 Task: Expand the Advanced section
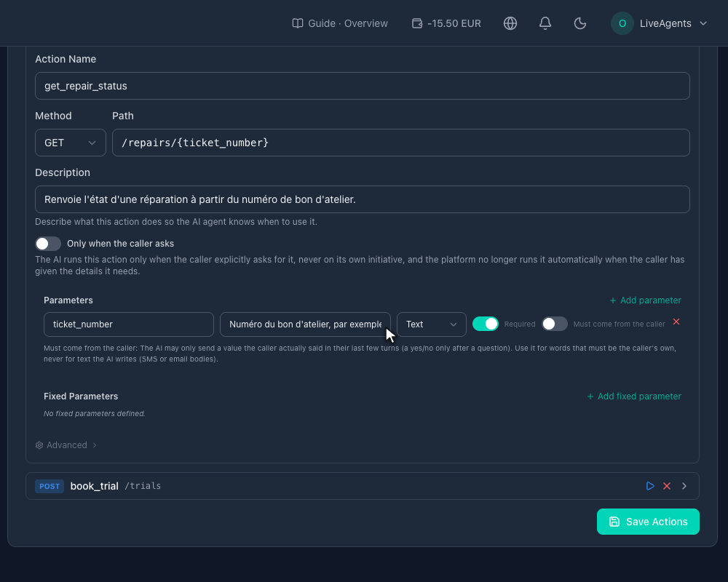coord(66,445)
